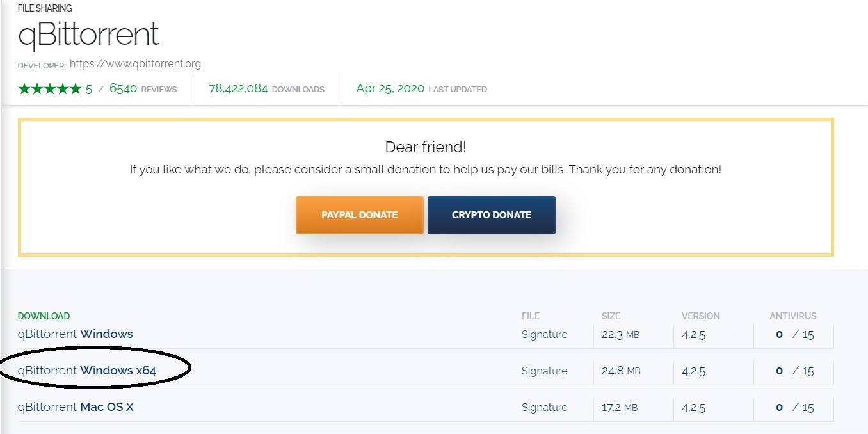
Task: Open Signature file for Mac OS X
Action: point(544,407)
